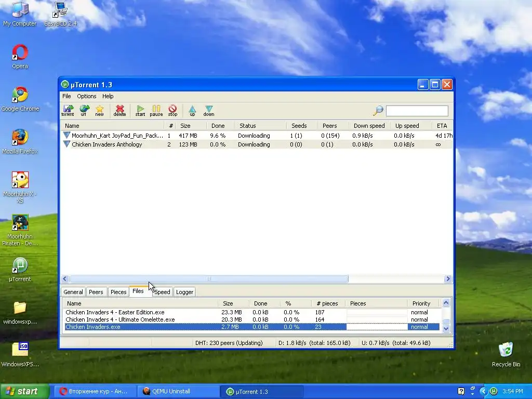
Task: Sort torrents by Size column header
Action: pos(191,126)
